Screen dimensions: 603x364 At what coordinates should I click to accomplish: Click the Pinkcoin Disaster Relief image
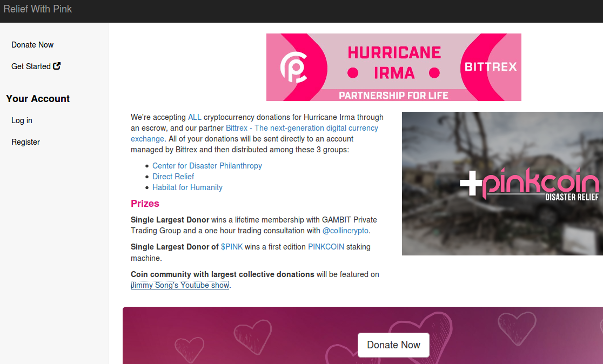pyautogui.click(x=502, y=183)
